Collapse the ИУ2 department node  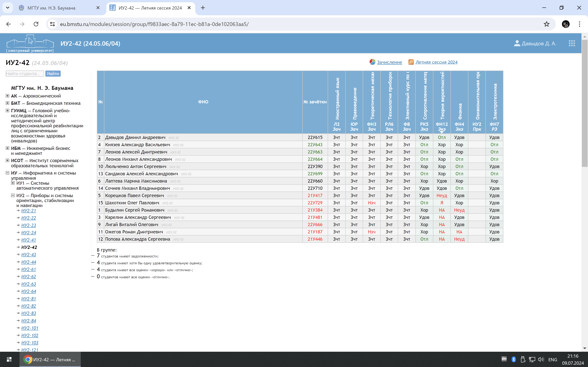tap(13, 195)
